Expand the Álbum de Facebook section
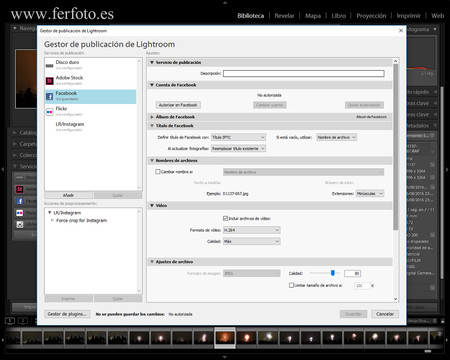This screenshot has height=360, width=450. (152, 117)
